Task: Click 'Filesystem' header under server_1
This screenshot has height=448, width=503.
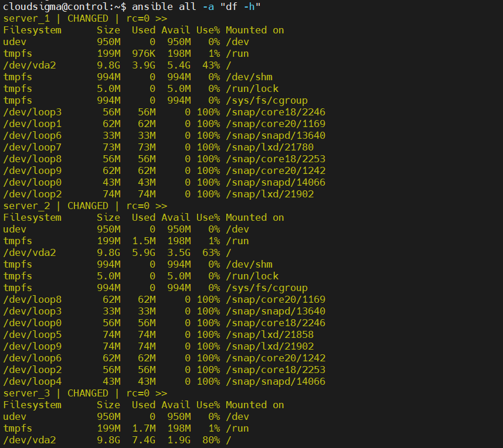Action: [x=32, y=30]
